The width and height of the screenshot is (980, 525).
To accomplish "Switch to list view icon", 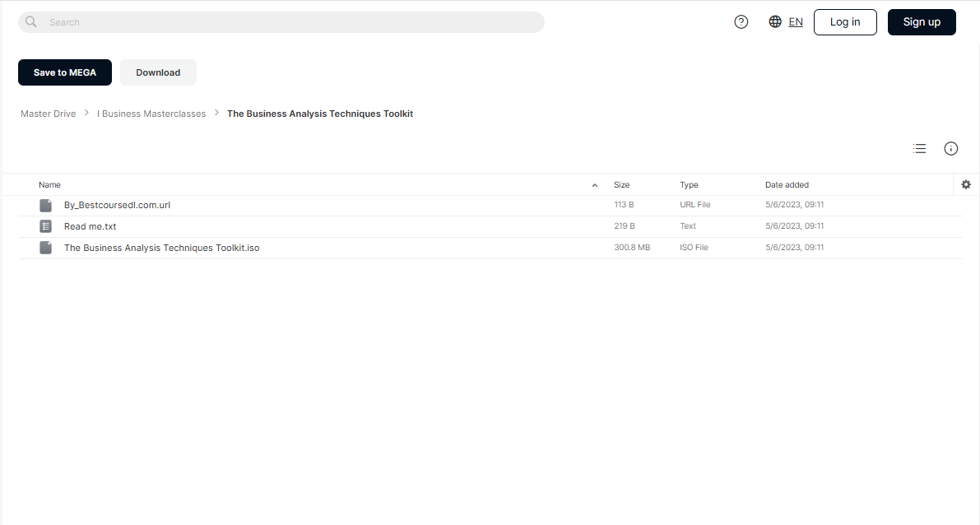I will coord(919,149).
